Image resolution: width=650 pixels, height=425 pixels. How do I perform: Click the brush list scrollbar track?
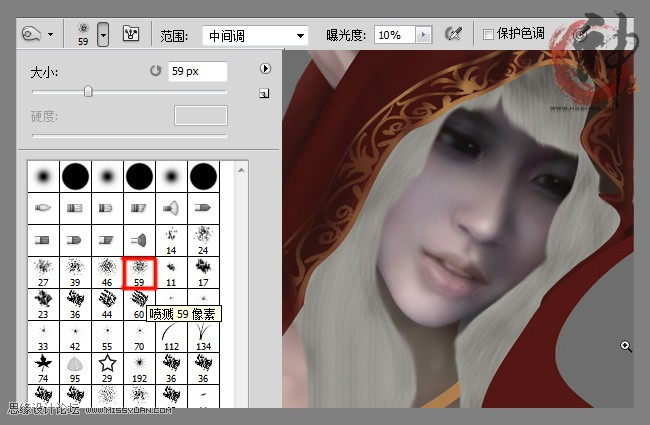click(241, 290)
